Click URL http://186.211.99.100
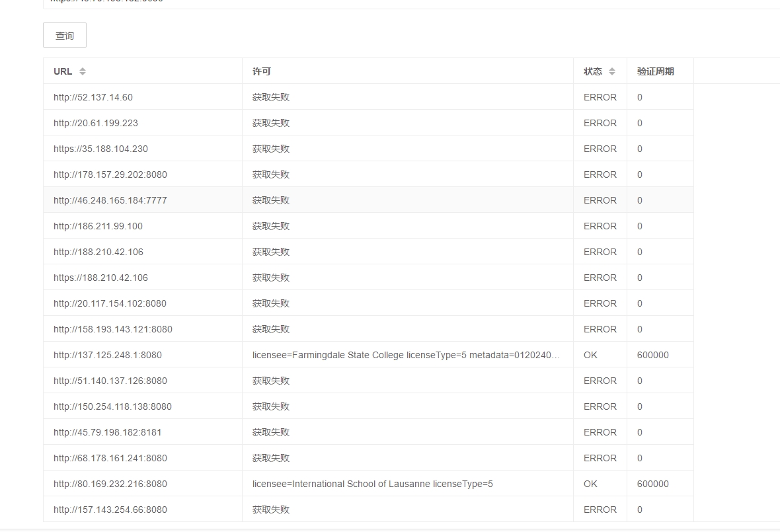The height and width of the screenshot is (532, 780). (x=98, y=226)
